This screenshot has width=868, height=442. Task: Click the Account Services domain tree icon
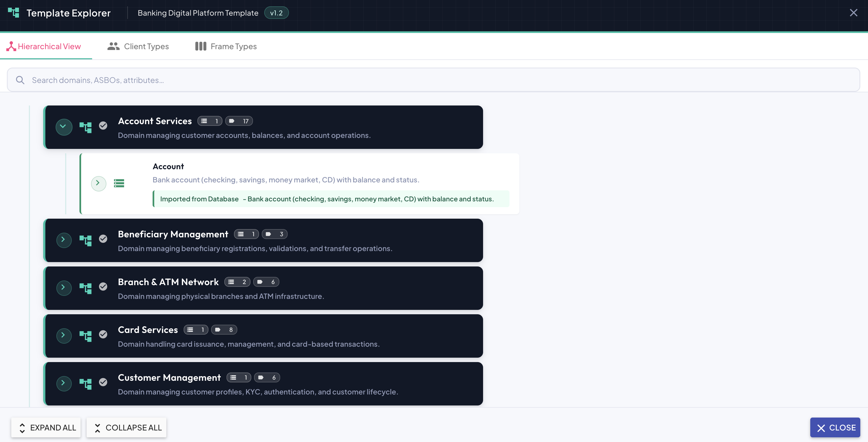(x=86, y=127)
